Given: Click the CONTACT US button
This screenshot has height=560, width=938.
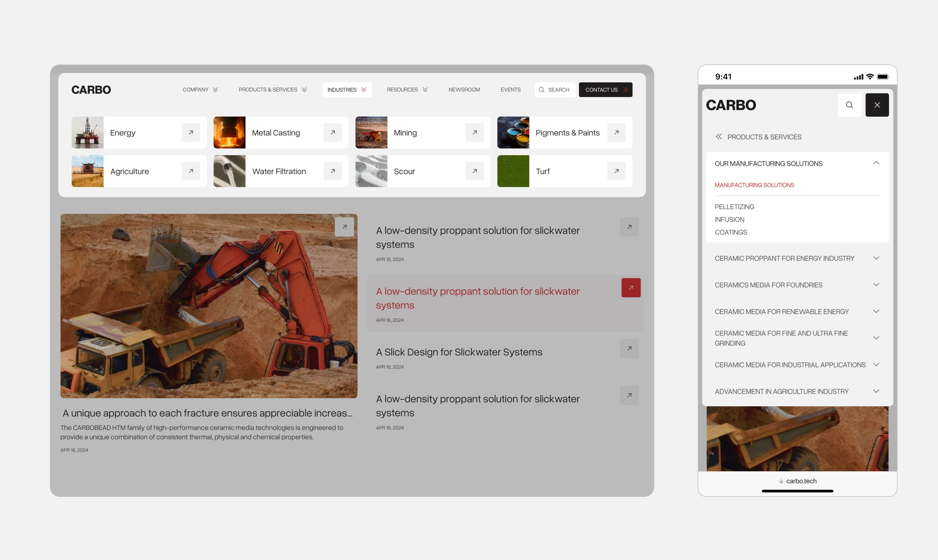Looking at the screenshot, I should click(x=605, y=89).
